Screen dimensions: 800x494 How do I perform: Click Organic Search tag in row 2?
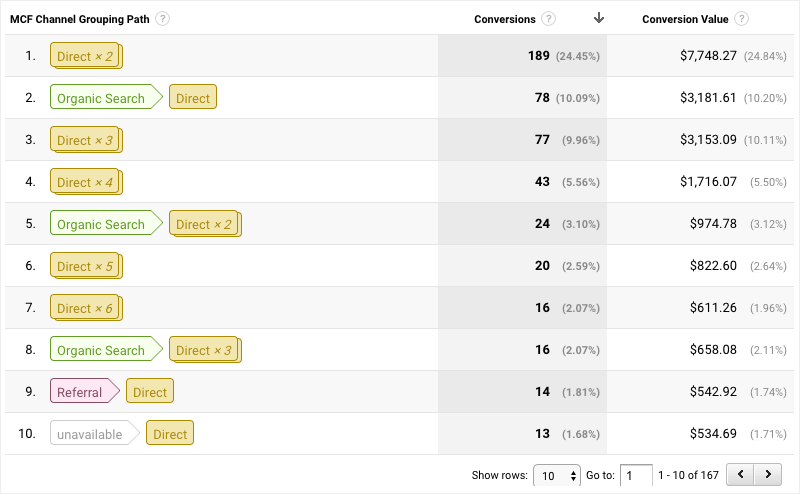point(102,98)
